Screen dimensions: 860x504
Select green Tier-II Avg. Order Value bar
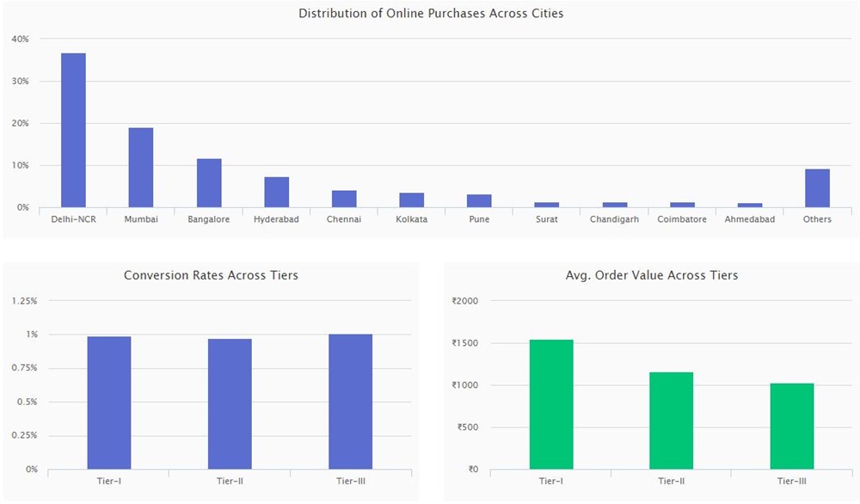(x=672, y=421)
